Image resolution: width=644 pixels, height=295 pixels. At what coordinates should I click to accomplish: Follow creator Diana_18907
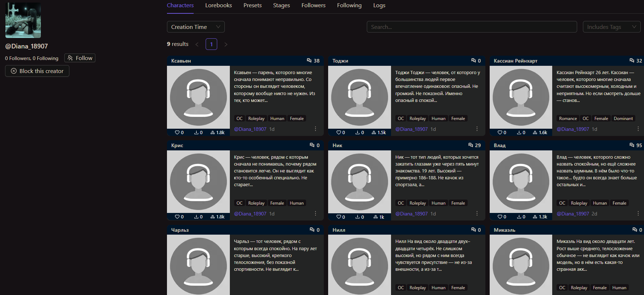[80, 58]
